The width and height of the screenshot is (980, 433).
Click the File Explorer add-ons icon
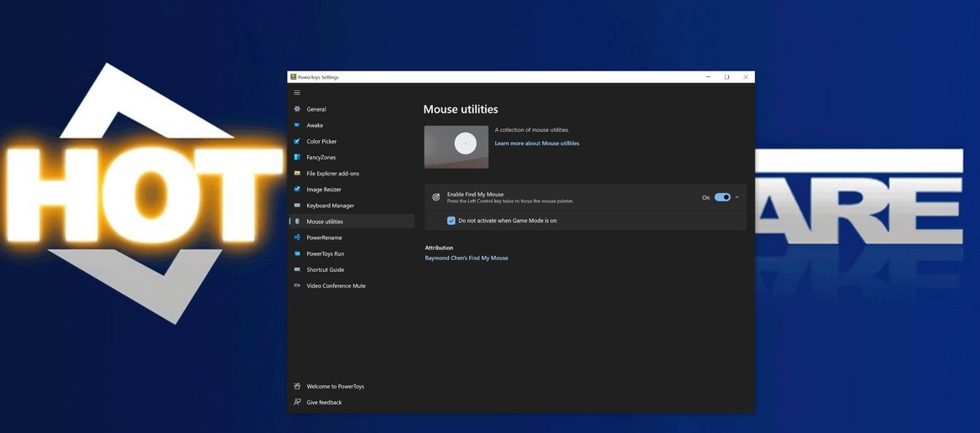(297, 173)
